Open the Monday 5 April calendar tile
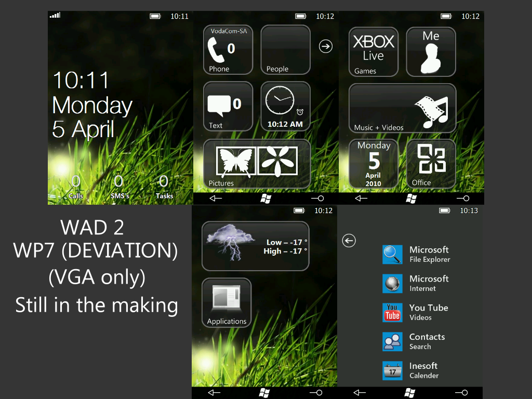 tap(374, 164)
